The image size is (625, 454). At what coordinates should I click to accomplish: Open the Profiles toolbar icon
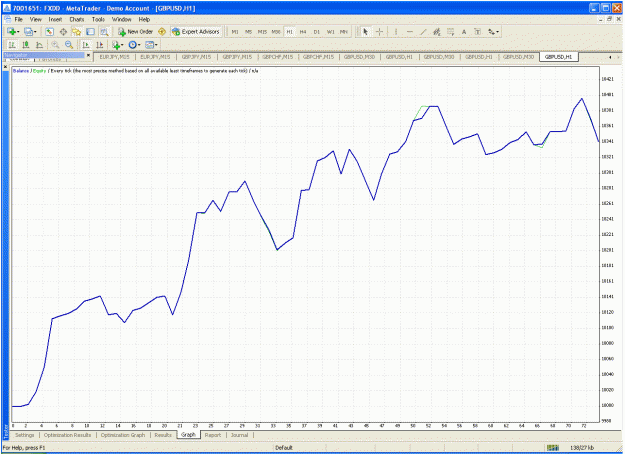[29, 31]
